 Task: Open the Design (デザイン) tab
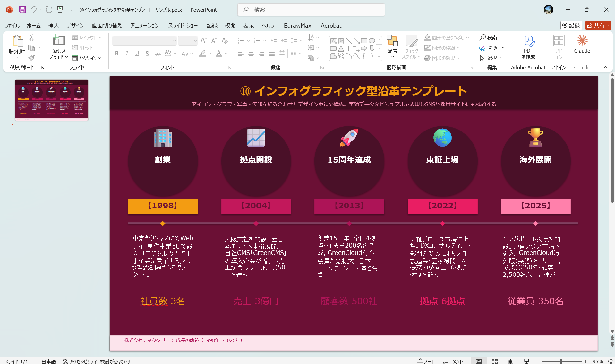[75, 25]
